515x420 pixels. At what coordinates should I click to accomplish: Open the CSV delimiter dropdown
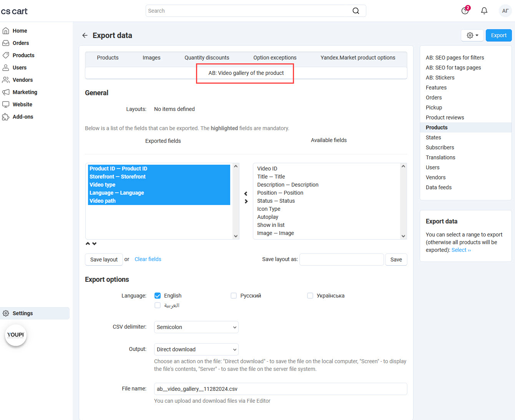click(196, 327)
